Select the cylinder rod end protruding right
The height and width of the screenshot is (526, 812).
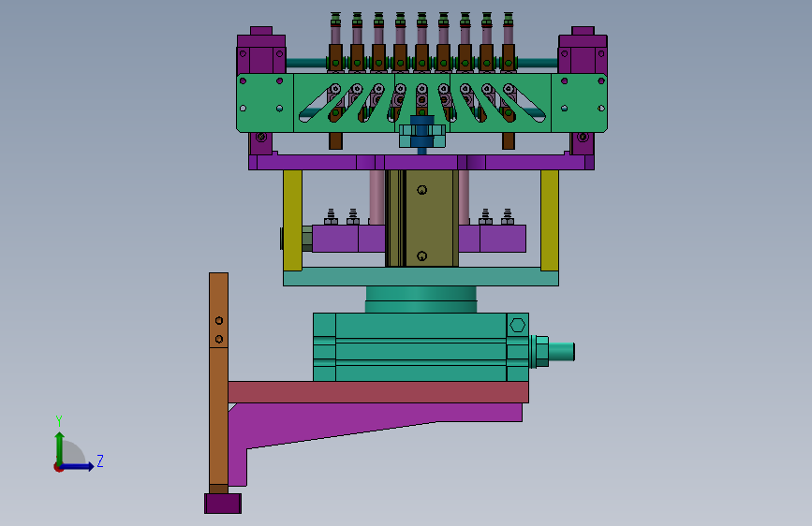[x=561, y=352]
